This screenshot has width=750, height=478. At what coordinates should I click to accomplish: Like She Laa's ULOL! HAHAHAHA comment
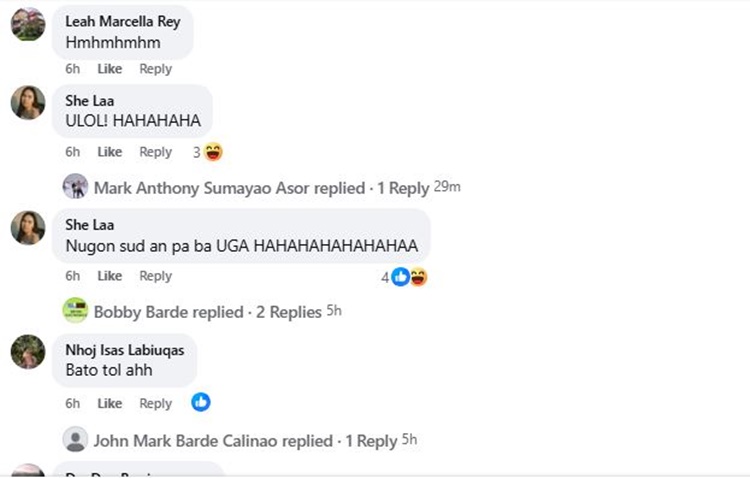coord(109,152)
